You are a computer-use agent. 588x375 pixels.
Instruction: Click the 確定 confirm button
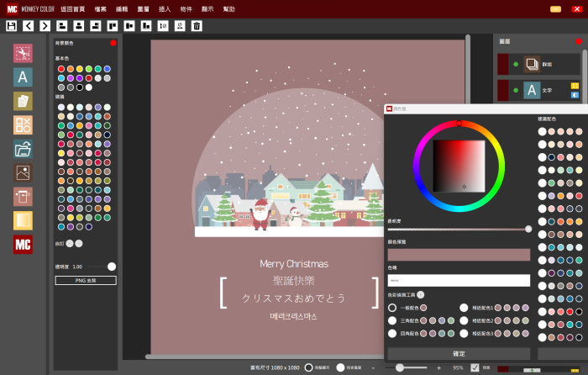[458, 354]
